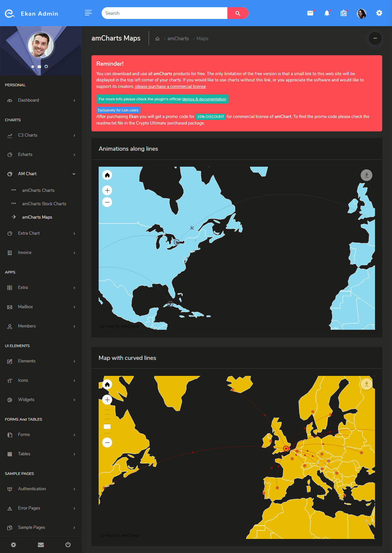
Task: Zoom out on Map with curved lines
Action: coord(107,443)
